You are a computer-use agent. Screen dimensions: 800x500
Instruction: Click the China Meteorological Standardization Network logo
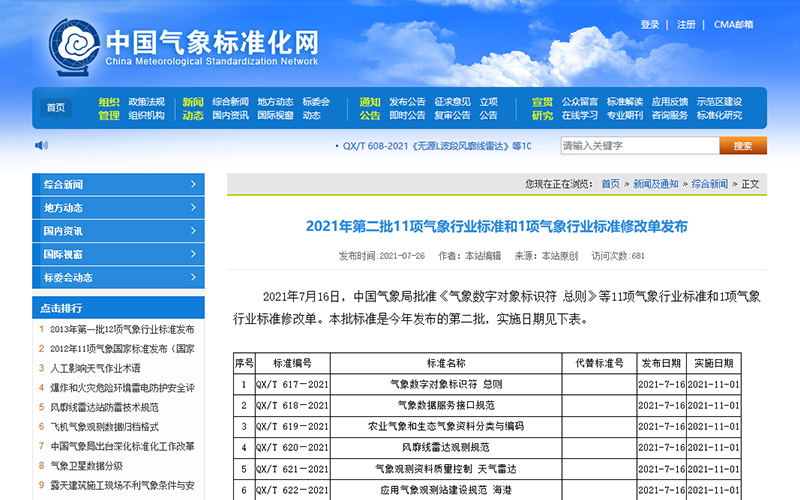click(x=184, y=47)
